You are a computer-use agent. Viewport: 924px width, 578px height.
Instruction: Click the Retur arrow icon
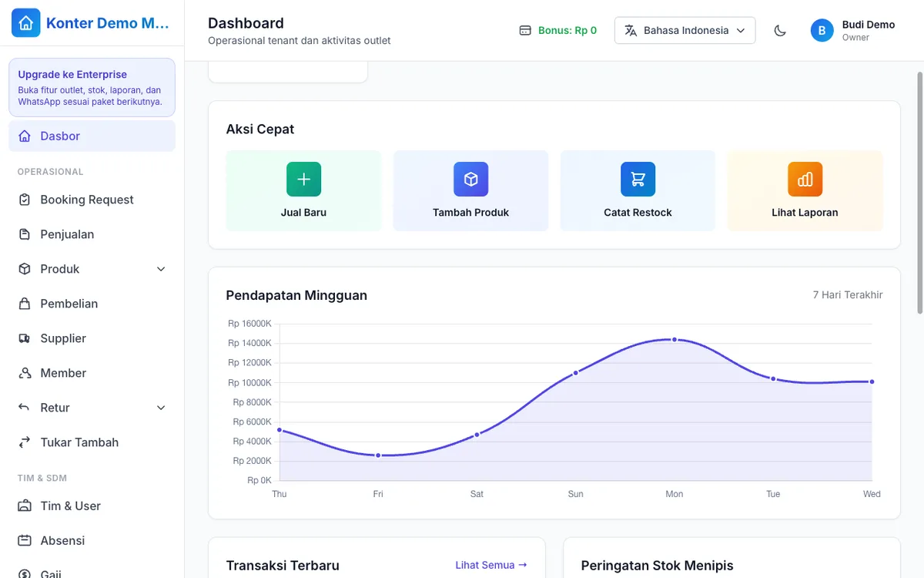(x=25, y=408)
